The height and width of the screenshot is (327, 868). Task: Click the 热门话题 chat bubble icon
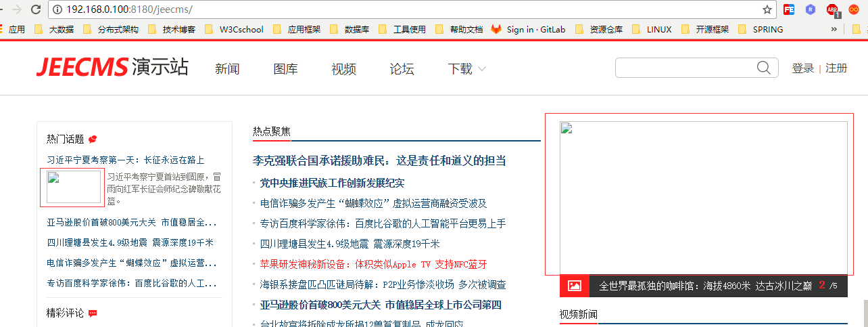point(93,139)
